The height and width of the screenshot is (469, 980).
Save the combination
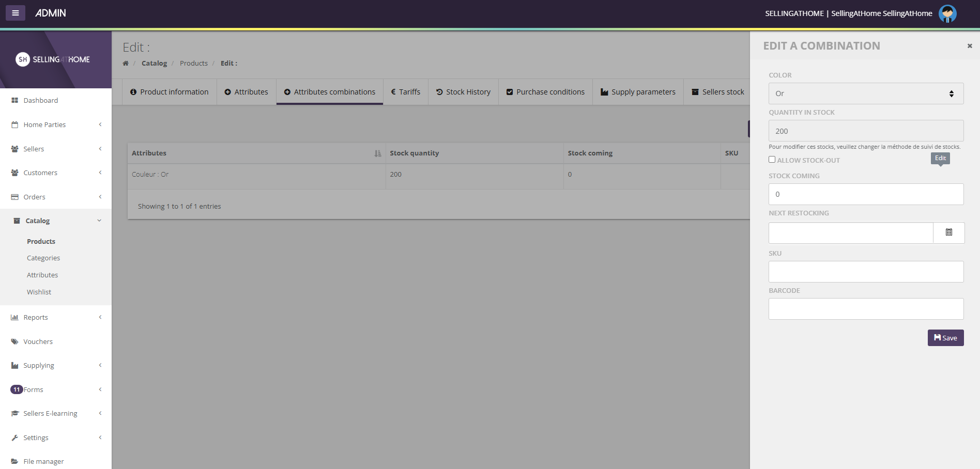(x=945, y=338)
